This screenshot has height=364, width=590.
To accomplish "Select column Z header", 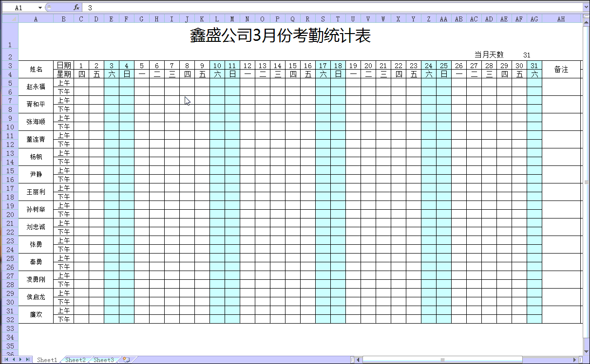I will click(429, 19).
